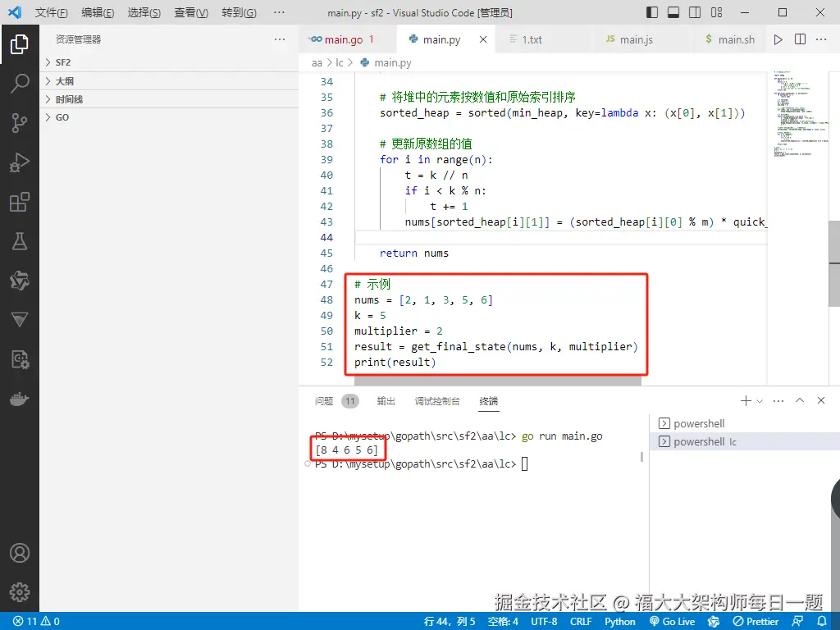
Task: Click the aa breadcrumb segment
Action: click(x=317, y=62)
